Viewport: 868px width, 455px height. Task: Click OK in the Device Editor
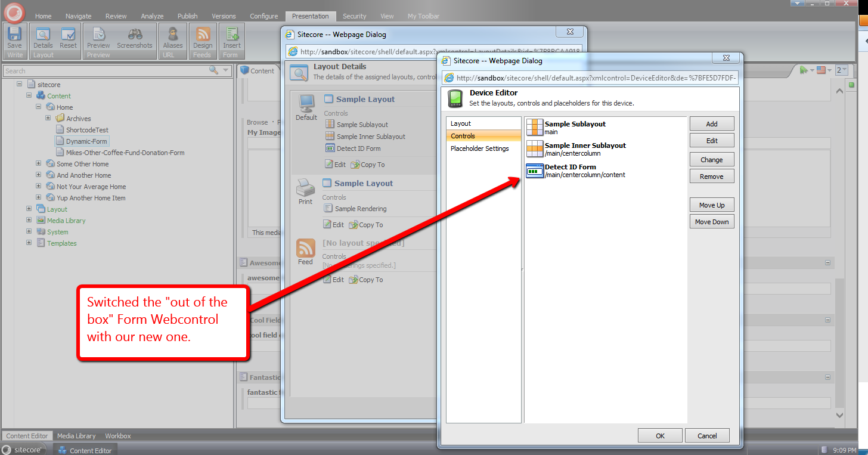tap(660, 436)
